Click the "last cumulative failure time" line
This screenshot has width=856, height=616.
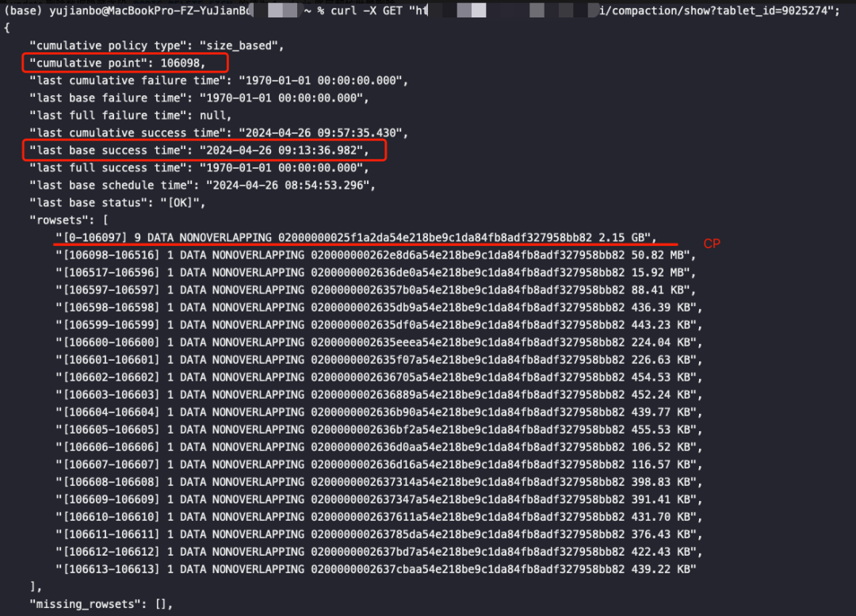pos(219,81)
